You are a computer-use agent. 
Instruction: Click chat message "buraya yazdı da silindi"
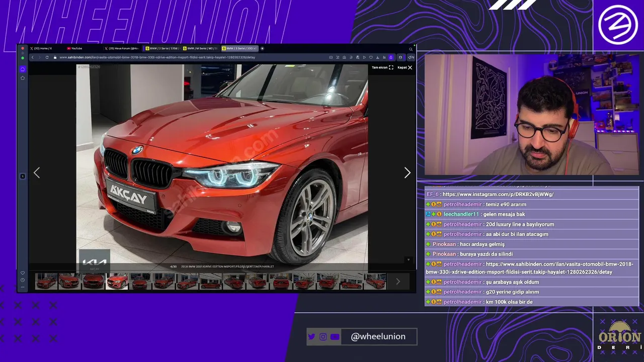coord(486,254)
